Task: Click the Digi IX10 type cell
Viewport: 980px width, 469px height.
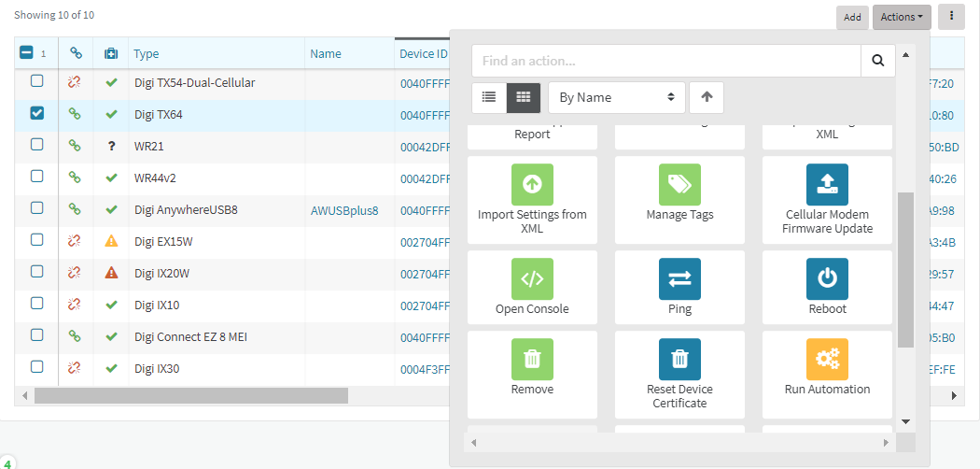Action: (217, 306)
